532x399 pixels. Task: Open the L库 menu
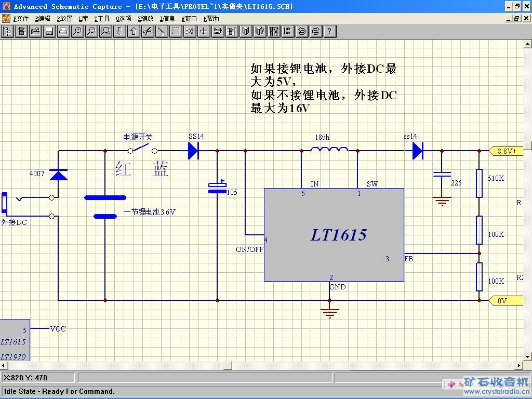pyautogui.click(x=83, y=19)
